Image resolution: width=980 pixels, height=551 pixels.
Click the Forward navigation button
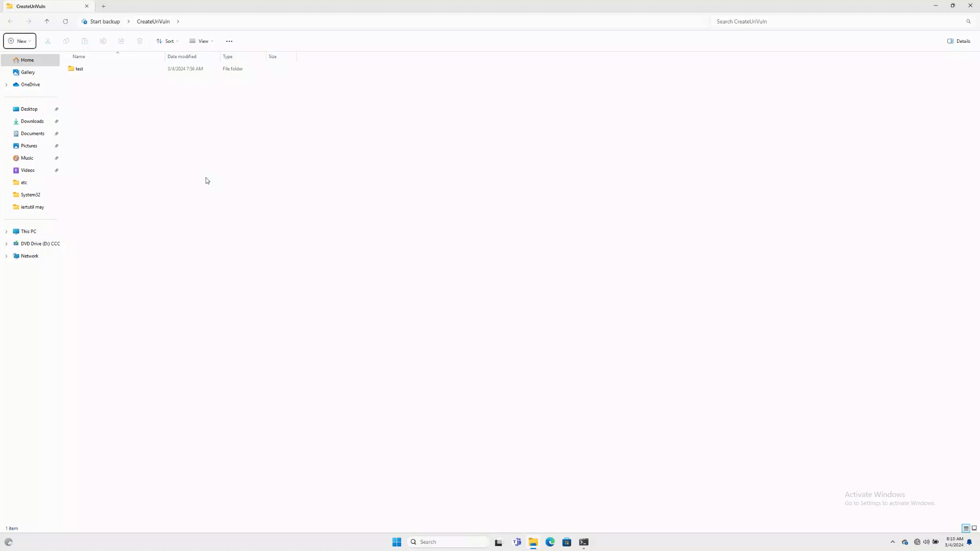[x=28, y=21]
